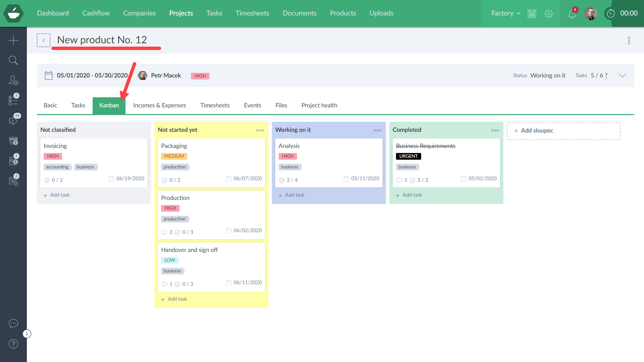
Task: Open the settings gear icon
Action: pyautogui.click(x=549, y=14)
